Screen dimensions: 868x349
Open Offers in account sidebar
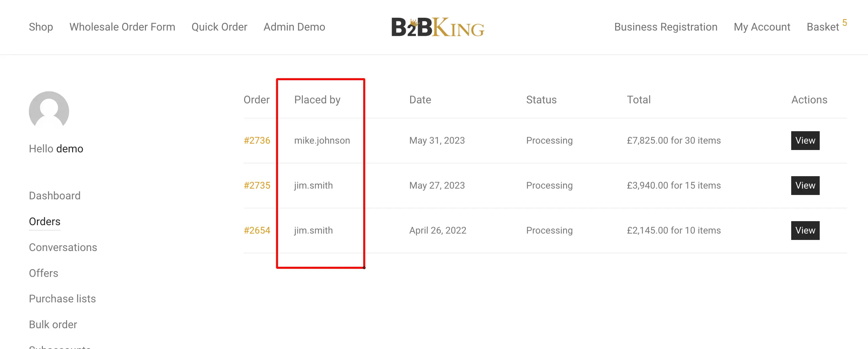44,273
